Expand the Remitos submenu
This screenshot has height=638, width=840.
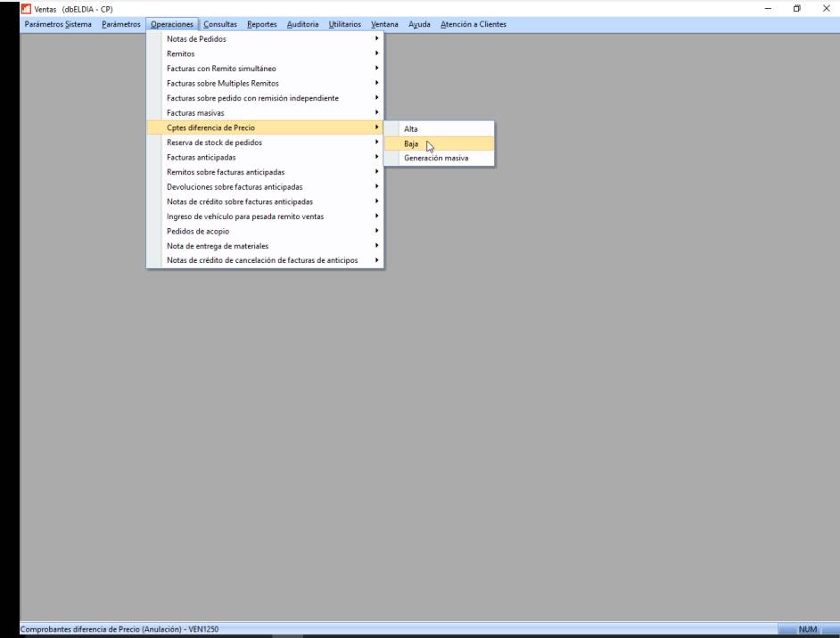(181, 54)
